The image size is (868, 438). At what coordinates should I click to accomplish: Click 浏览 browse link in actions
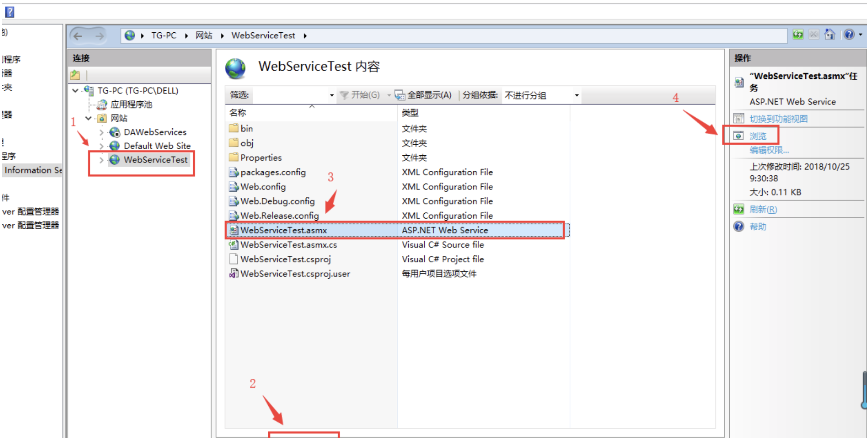coord(758,136)
